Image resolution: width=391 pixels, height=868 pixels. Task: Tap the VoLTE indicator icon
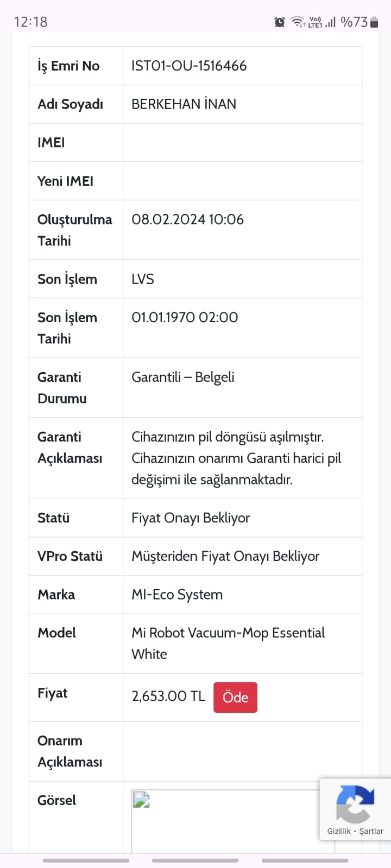pos(315,22)
